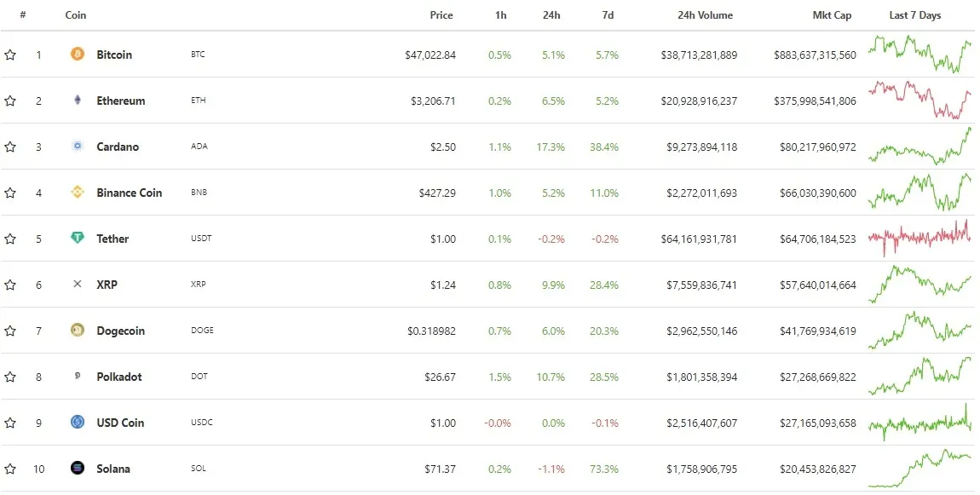Star Solana to favorite it
The width and height of the screenshot is (980, 495).
pos(10,469)
